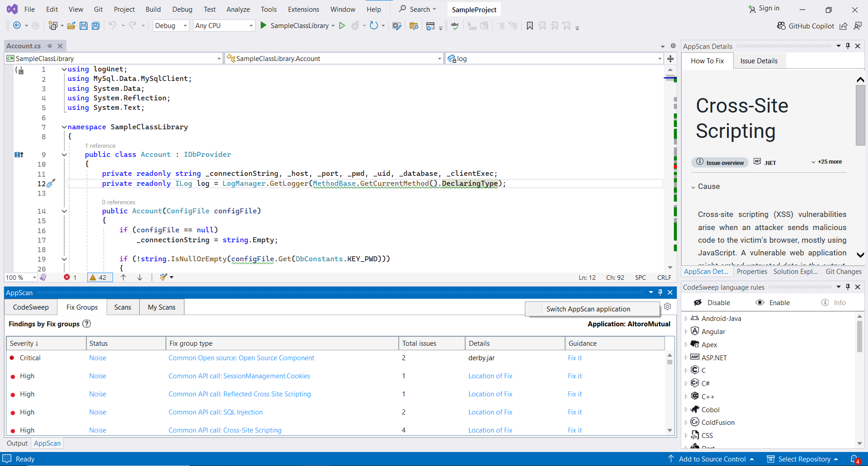
Task: Click the Redo arrow icon
Action: 132,26
